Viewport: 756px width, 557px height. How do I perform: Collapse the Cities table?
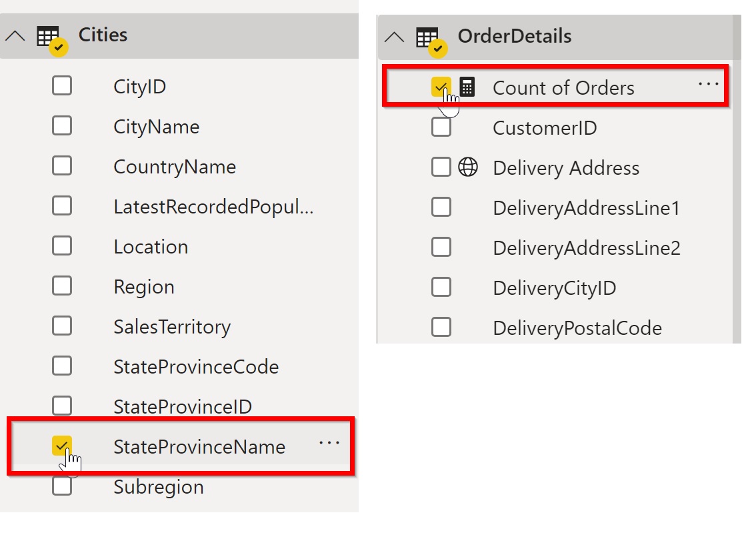pyautogui.click(x=15, y=36)
